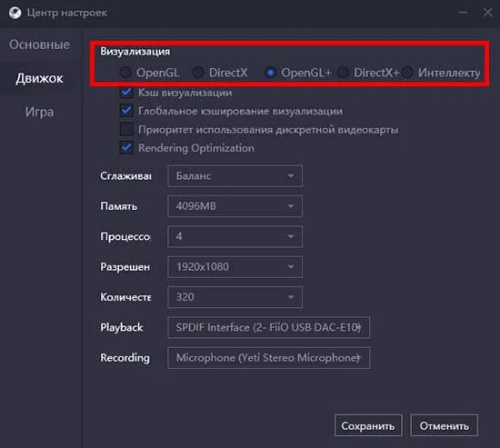The width and height of the screenshot is (500, 448).
Task: Open the DPI dropdown showing 320
Action: [235, 297]
